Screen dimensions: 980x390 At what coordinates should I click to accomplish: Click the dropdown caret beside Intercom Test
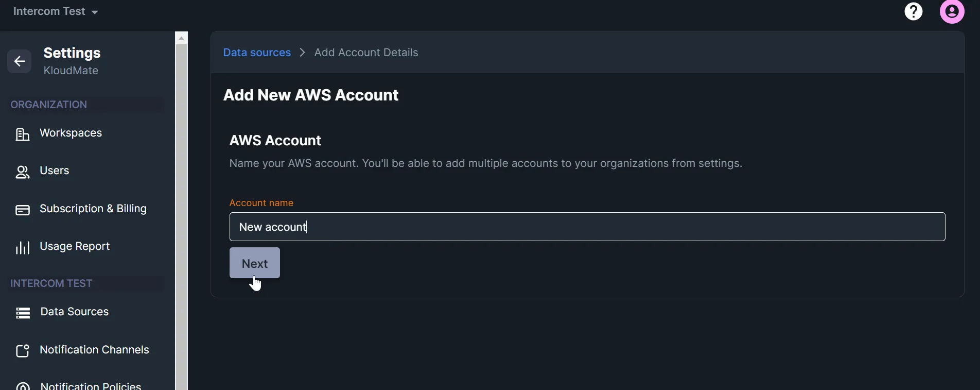(95, 12)
